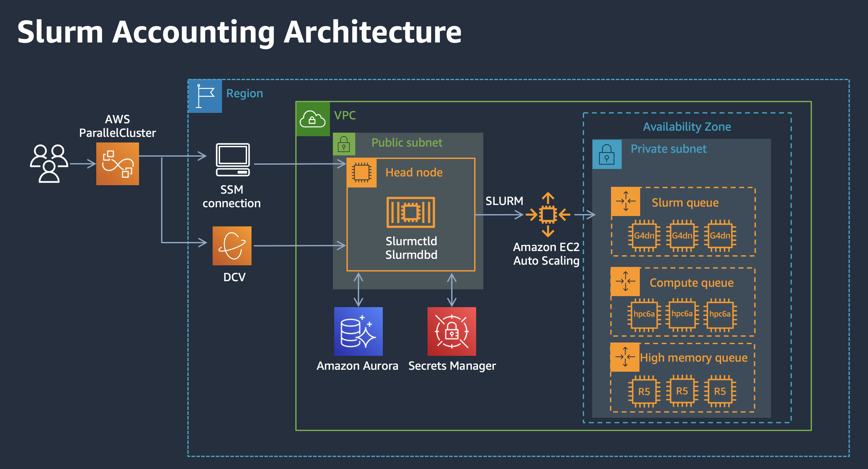Click the Slurmctld text
This screenshot has height=469, width=868.
(x=411, y=241)
